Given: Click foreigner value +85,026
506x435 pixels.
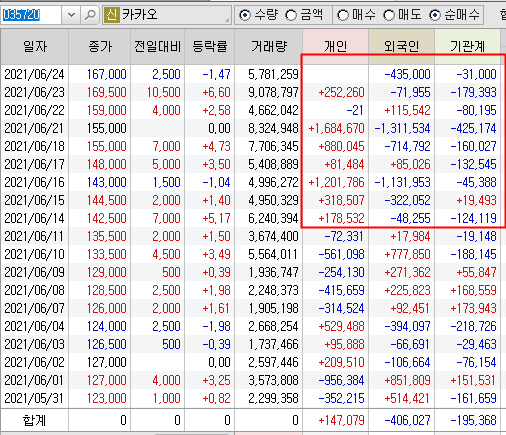Looking at the screenshot, I should [x=410, y=164].
